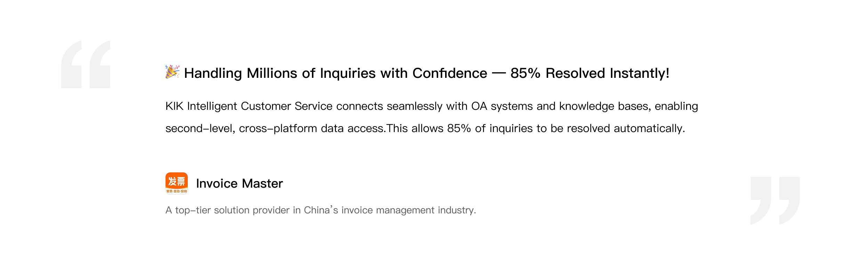Click "China's" in the gray description

click(321, 210)
